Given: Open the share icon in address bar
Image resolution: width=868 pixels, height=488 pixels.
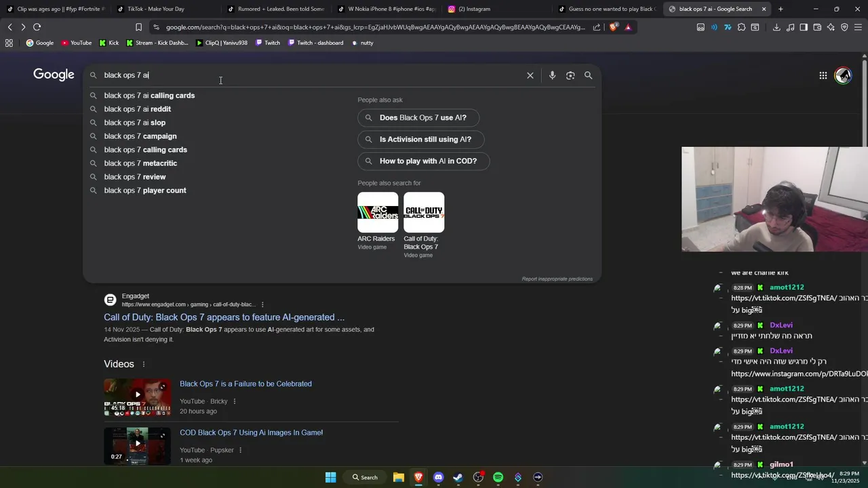Looking at the screenshot, I should pos(597,27).
